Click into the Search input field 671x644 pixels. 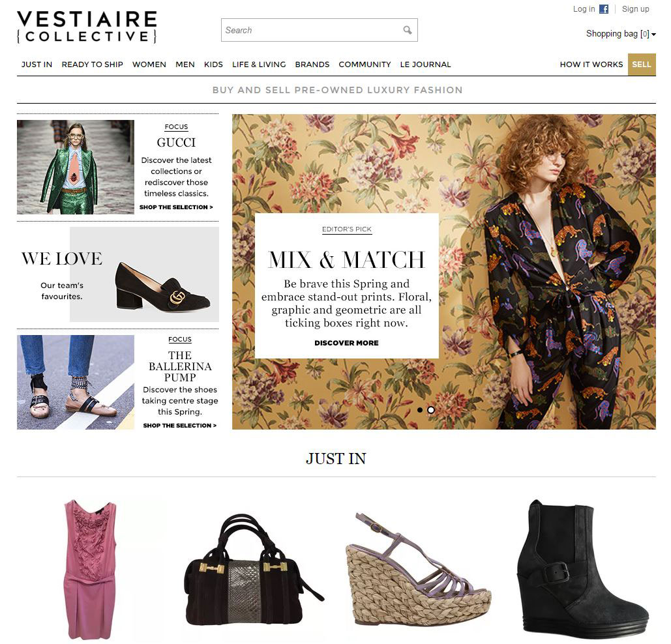pos(312,30)
